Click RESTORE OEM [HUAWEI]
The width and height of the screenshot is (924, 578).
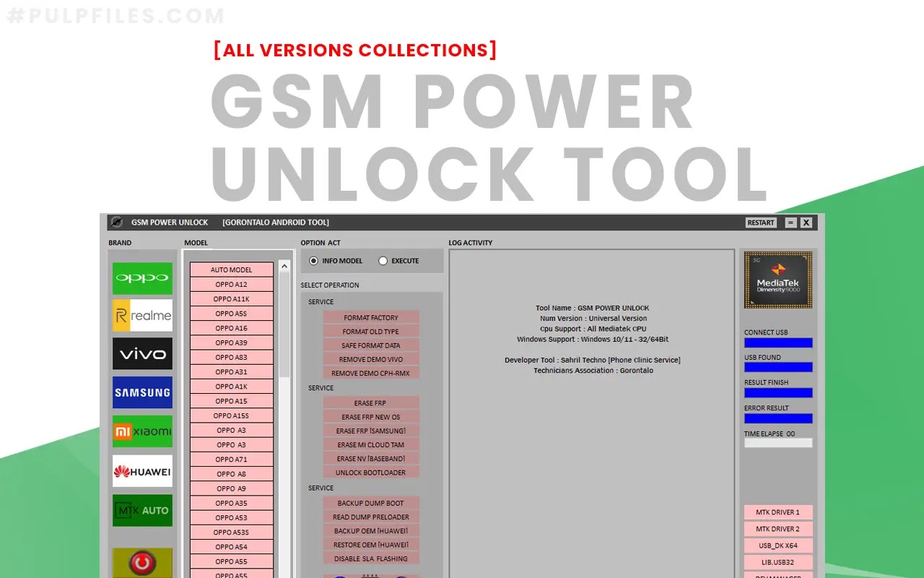click(x=371, y=545)
